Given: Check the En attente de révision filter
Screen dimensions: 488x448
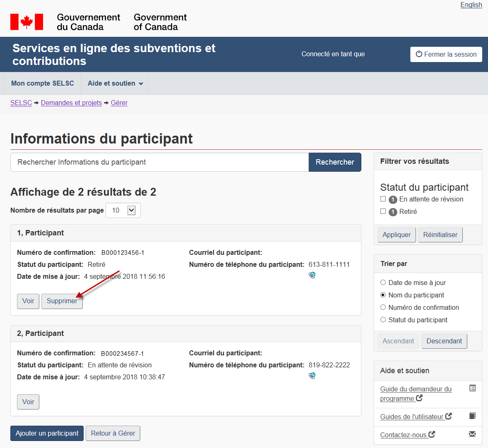Looking at the screenshot, I should pos(383,199).
